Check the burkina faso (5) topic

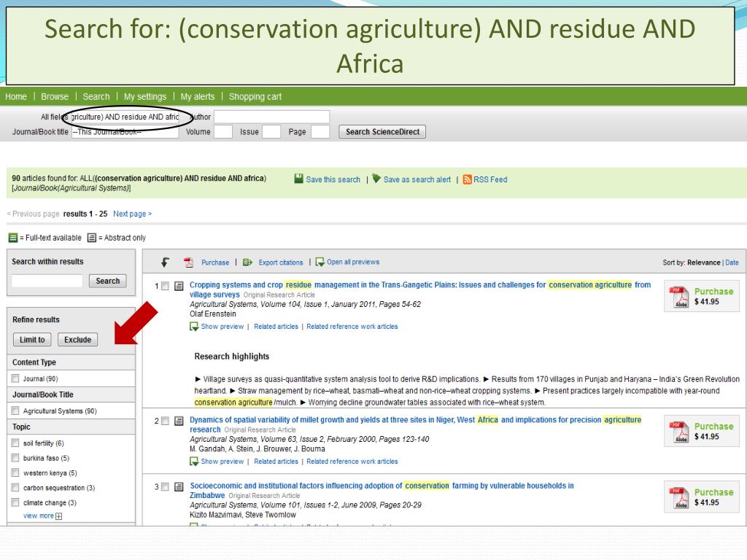point(15,458)
